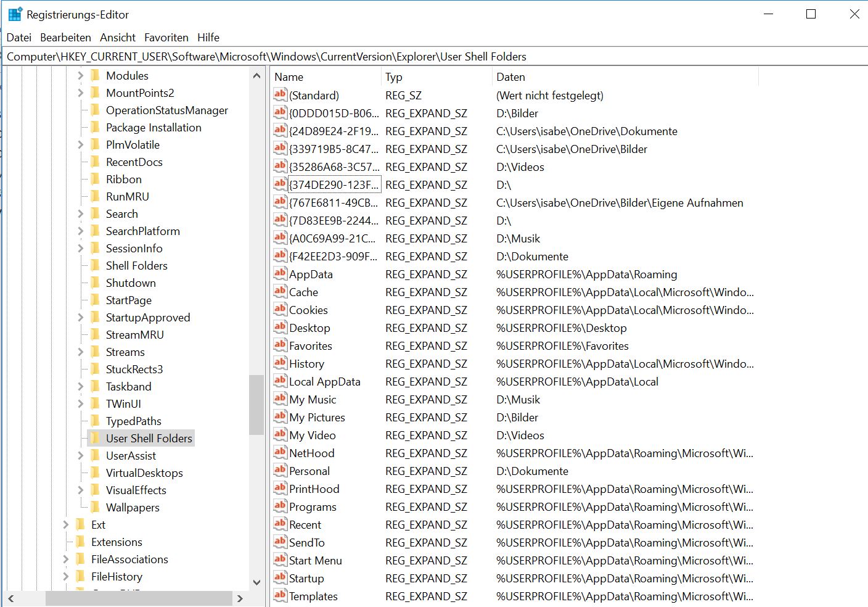This screenshot has width=868, height=607.
Task: Select the Package Installation key
Action: tap(154, 127)
